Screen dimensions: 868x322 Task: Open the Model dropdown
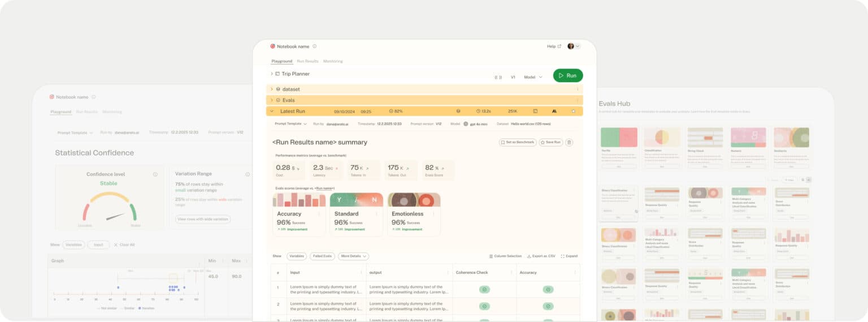pos(533,77)
